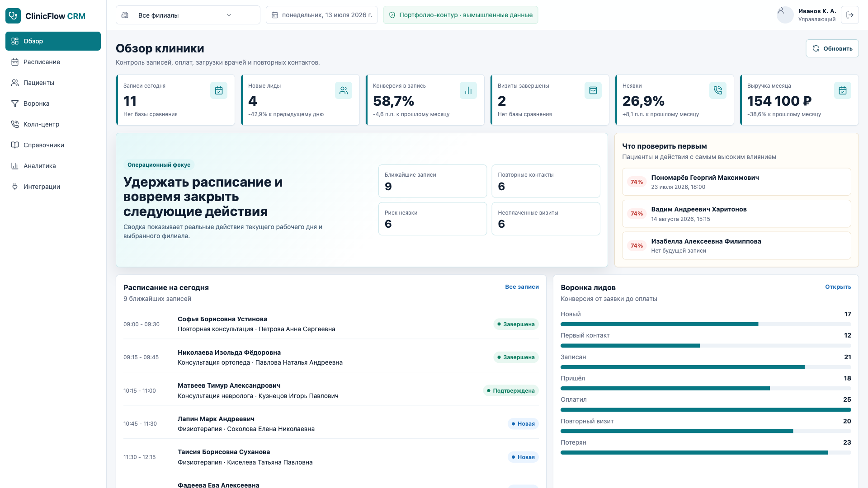Click the grid icon of Обзор menu item
The width and height of the screenshot is (868, 488).
tap(15, 41)
